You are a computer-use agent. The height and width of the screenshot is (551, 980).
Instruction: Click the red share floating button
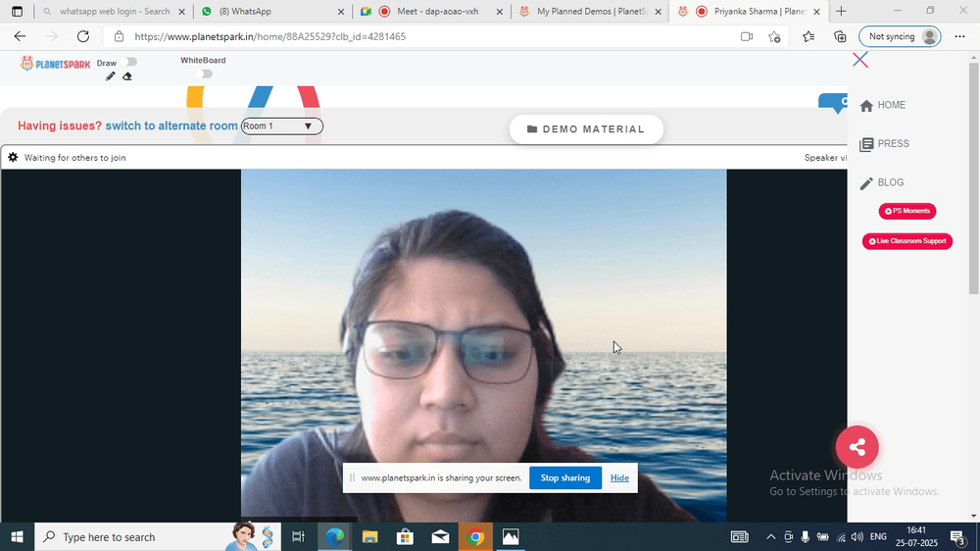coord(857,446)
